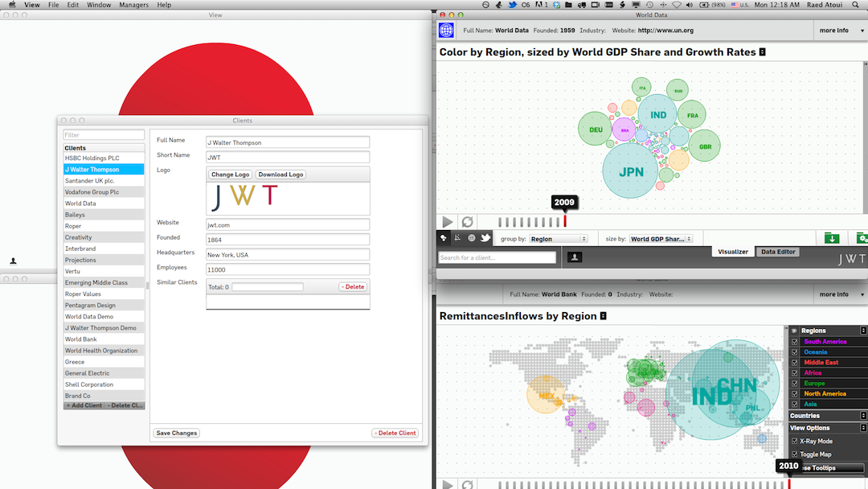Click the green download folder icon

[832, 238]
